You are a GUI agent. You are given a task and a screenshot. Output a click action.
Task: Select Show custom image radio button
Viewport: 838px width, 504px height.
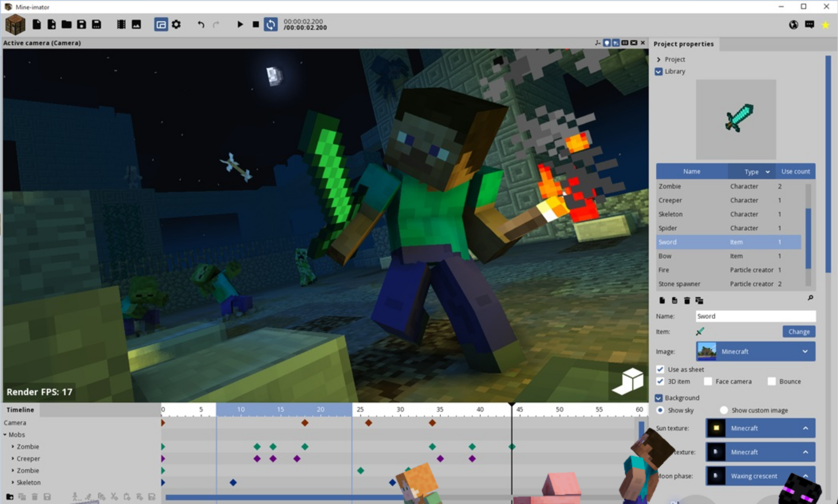pos(724,410)
